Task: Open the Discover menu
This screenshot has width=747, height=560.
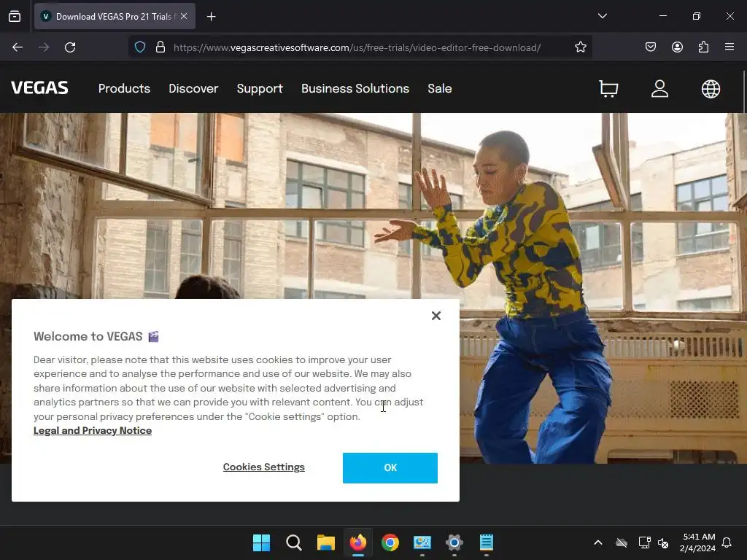Action: pyautogui.click(x=193, y=88)
